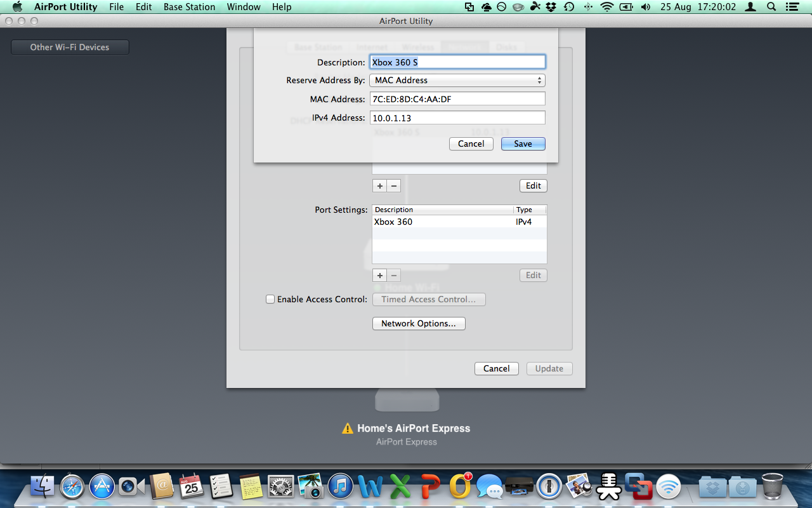Image resolution: width=812 pixels, height=508 pixels.
Task: Select the Xbox 360 port settings row
Action: [x=459, y=222]
